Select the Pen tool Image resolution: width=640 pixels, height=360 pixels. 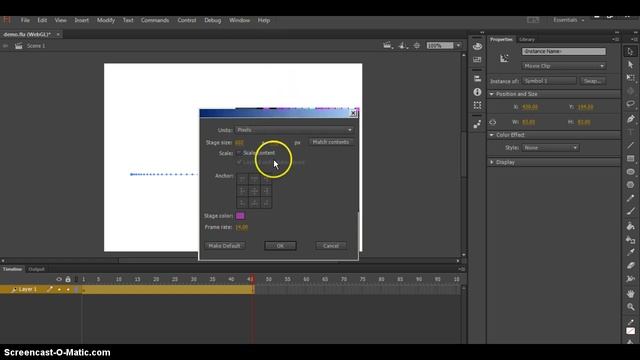[631, 118]
